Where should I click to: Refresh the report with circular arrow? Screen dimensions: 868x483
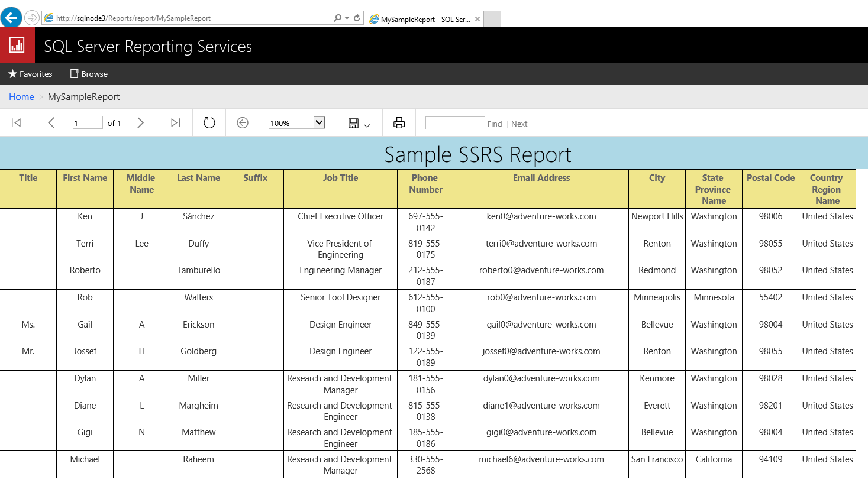[x=209, y=123]
